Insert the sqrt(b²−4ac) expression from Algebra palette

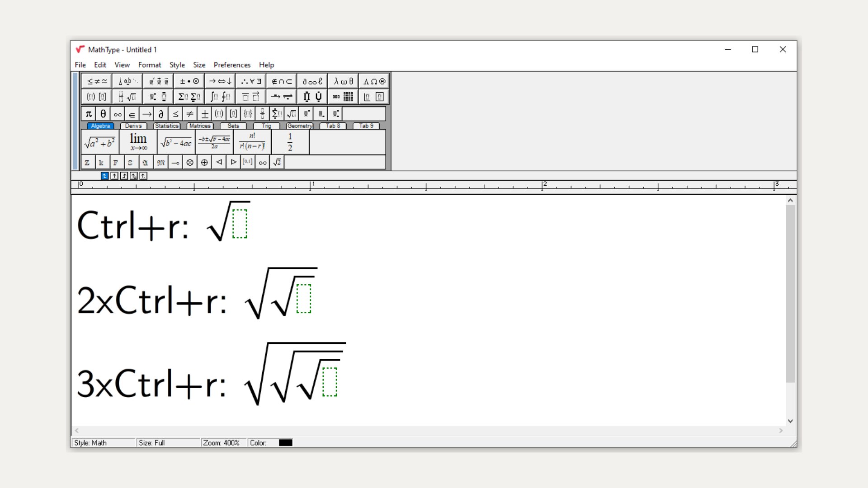click(175, 141)
